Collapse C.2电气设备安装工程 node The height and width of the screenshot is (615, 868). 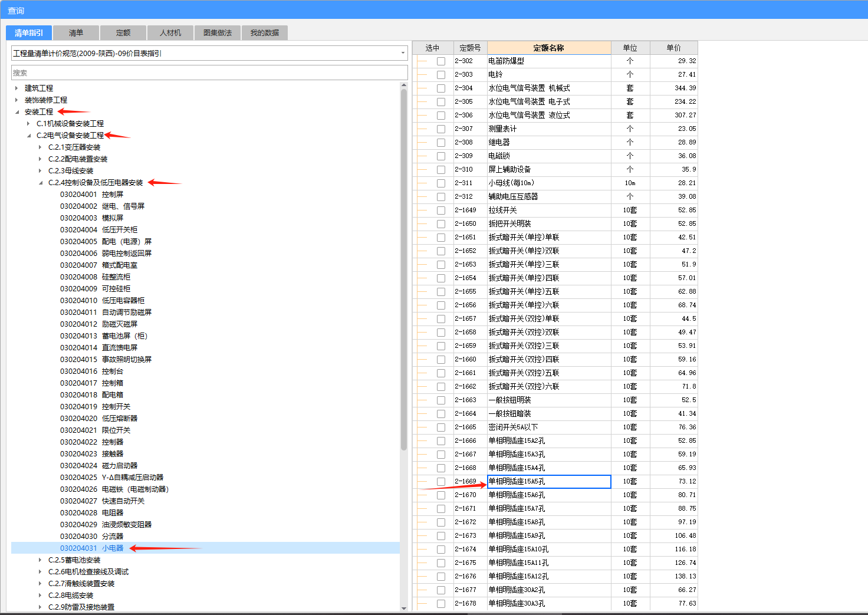pos(28,135)
